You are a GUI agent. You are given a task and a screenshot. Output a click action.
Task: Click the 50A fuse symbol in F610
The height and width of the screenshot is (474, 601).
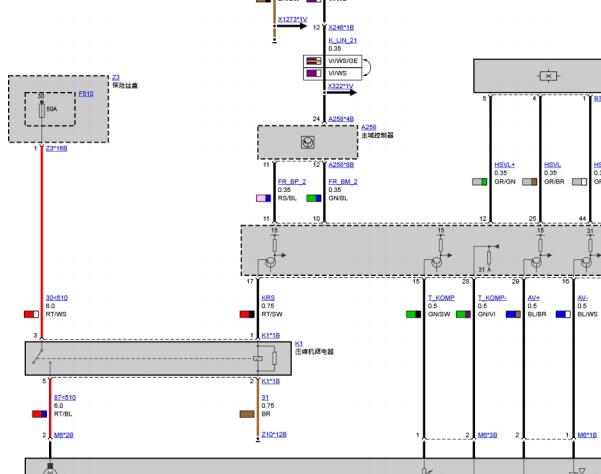pyautogui.click(x=42, y=110)
